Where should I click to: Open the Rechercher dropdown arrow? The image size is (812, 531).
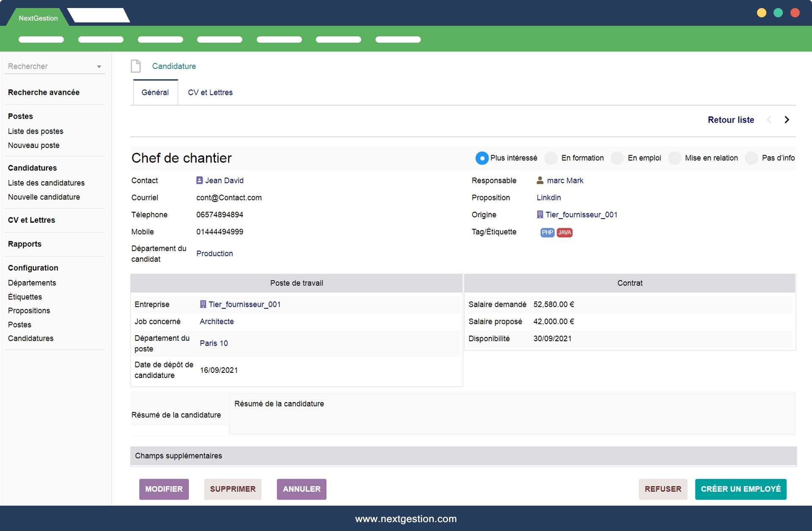(x=99, y=67)
